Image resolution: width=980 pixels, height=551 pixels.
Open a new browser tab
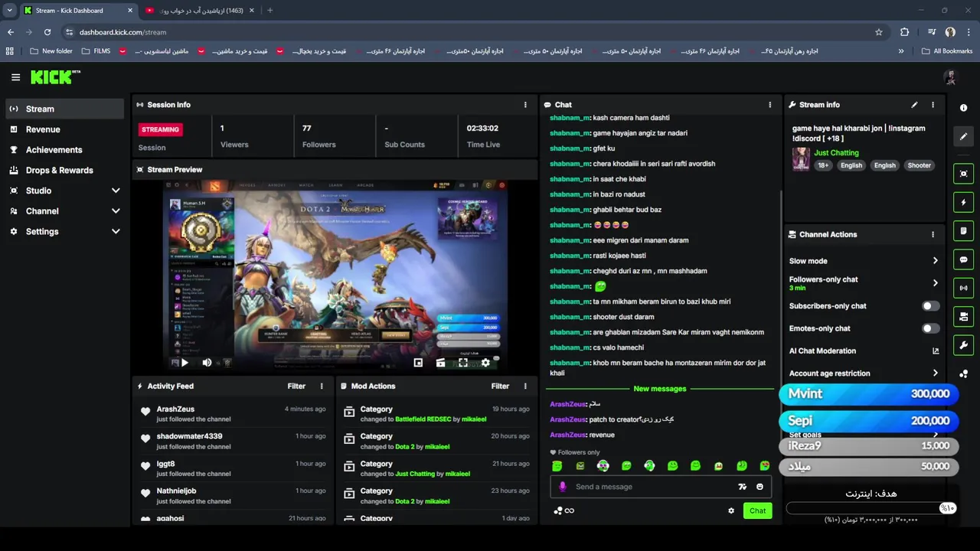point(269,11)
